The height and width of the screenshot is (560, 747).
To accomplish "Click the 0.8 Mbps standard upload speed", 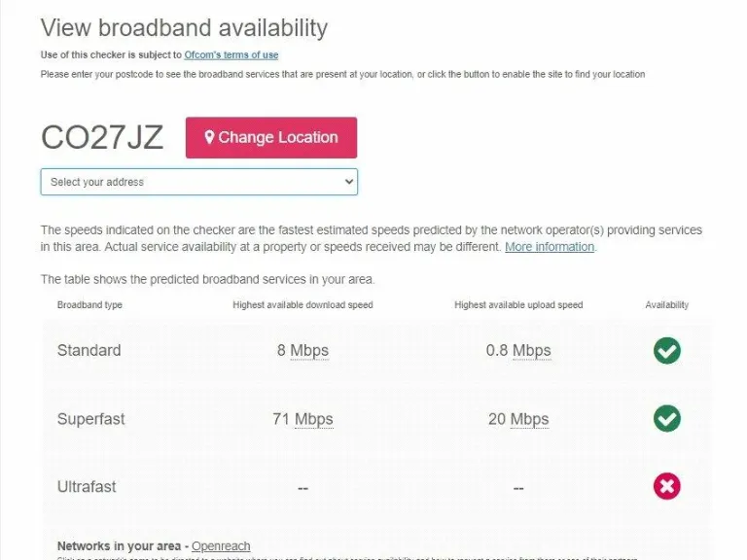I will (x=518, y=351).
